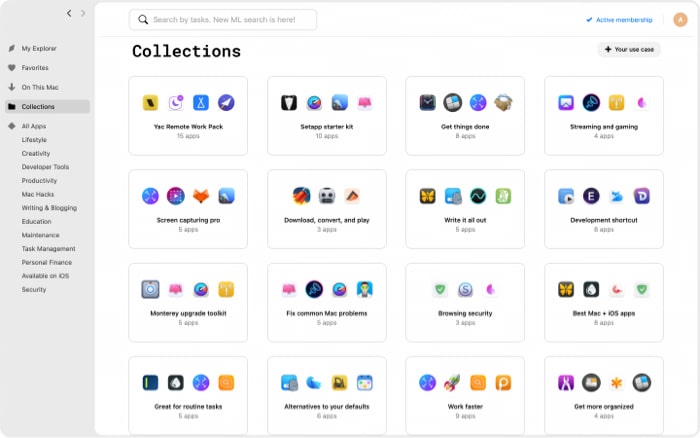The width and height of the screenshot is (700, 438).
Task: Select the Productivity category
Action: pos(39,181)
